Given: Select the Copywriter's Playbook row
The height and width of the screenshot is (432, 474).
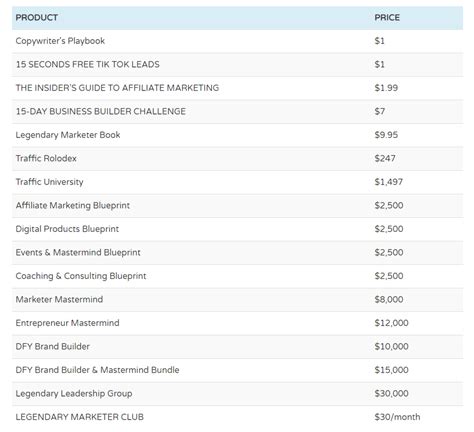Looking at the screenshot, I should [x=237, y=41].
